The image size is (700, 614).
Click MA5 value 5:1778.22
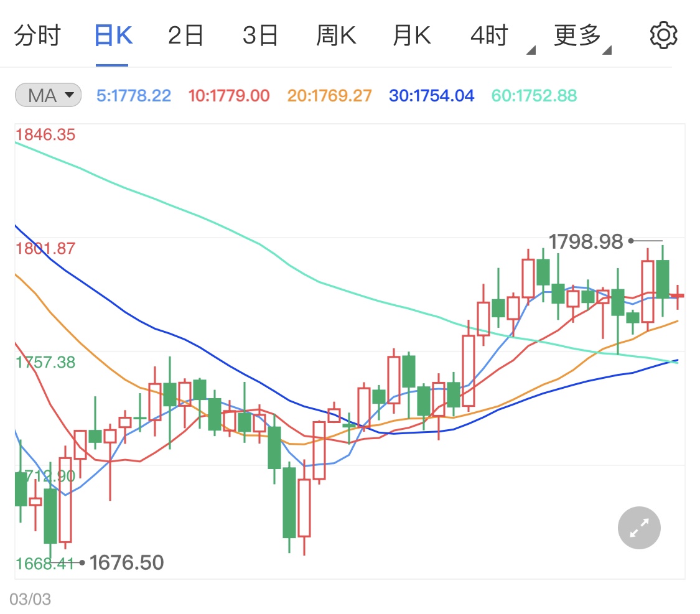pos(134,96)
